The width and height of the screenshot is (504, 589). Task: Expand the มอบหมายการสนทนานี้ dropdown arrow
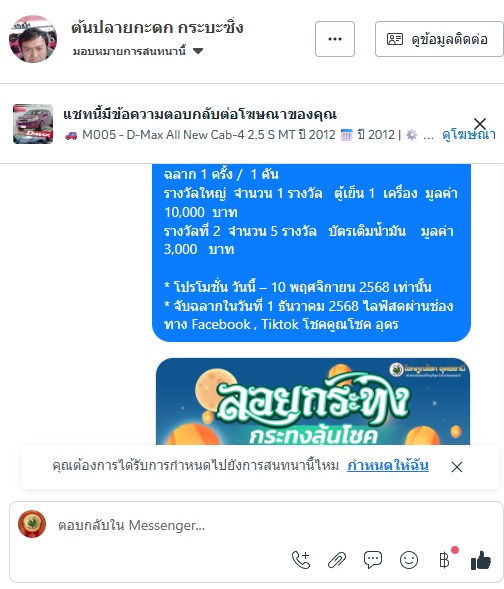tap(198, 51)
